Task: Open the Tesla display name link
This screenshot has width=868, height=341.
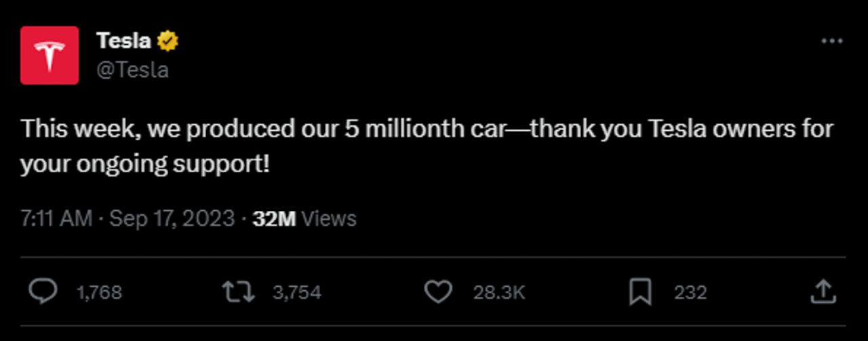Action: click(123, 41)
